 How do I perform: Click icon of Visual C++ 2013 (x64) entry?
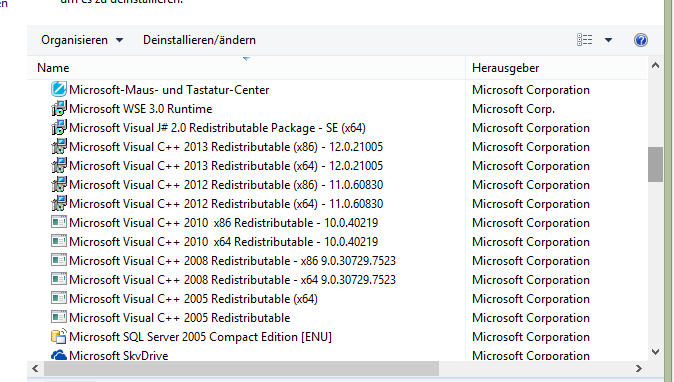(58, 165)
